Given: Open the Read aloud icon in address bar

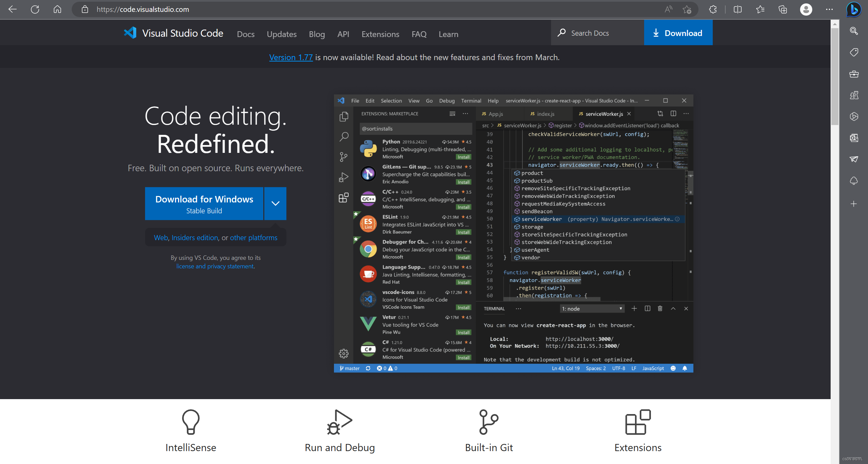Looking at the screenshot, I should (668, 9).
